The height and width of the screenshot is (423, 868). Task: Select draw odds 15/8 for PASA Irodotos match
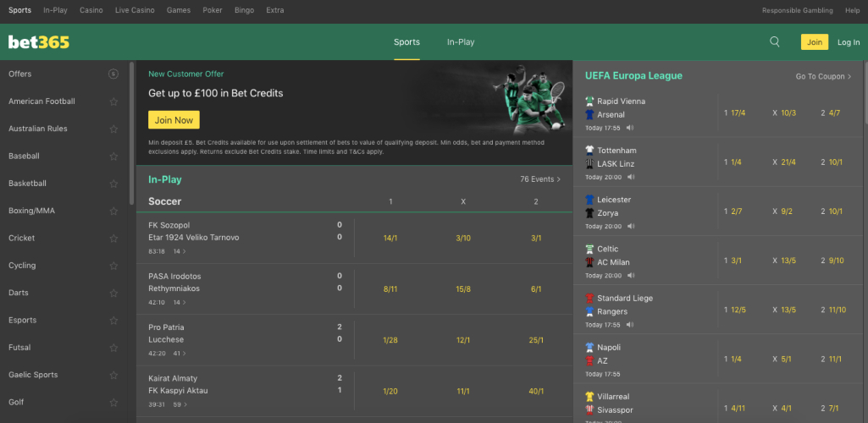coord(463,288)
